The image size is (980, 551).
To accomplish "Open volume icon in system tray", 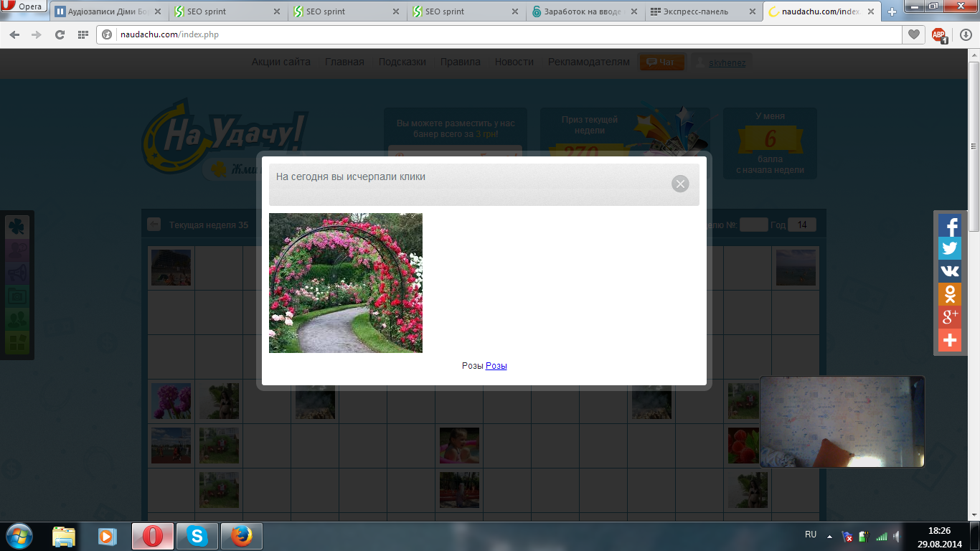I will coord(897,537).
